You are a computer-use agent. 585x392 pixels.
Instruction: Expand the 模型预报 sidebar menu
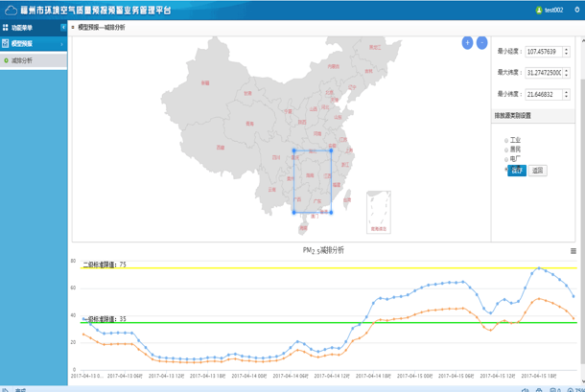[x=34, y=44]
